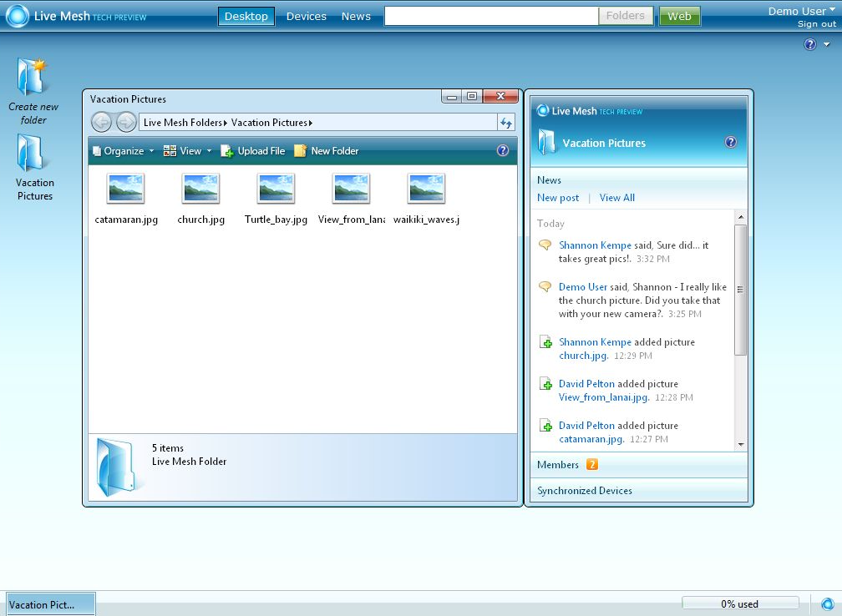The image size is (842, 616).
Task: Select the waikiki_waves picture icon
Action: (426, 189)
